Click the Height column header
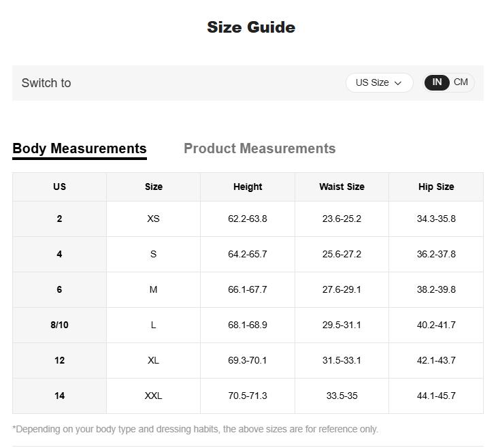Viewport: 498px width, 448px height. [248, 187]
